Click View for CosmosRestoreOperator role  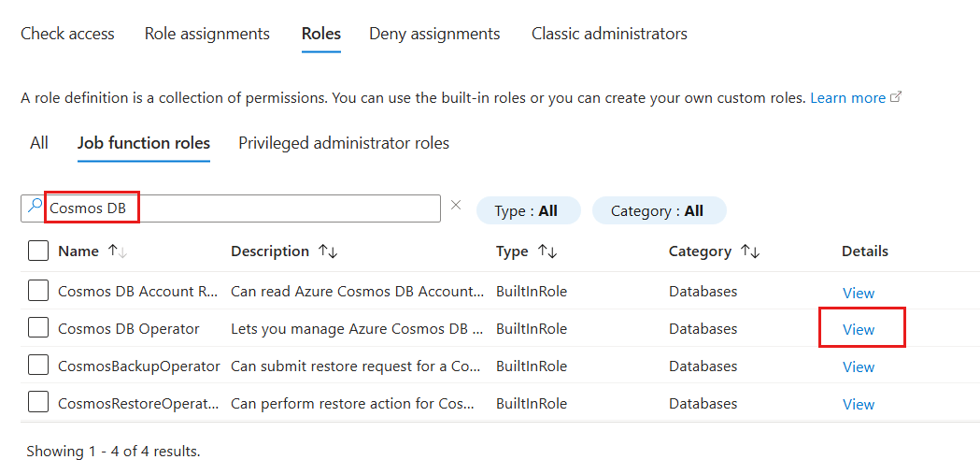859,404
